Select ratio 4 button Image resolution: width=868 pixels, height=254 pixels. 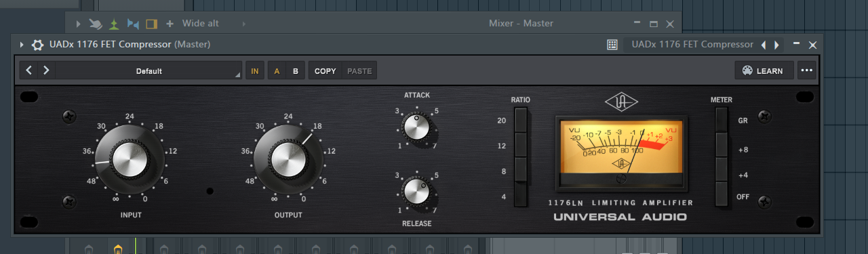pyautogui.click(x=520, y=195)
